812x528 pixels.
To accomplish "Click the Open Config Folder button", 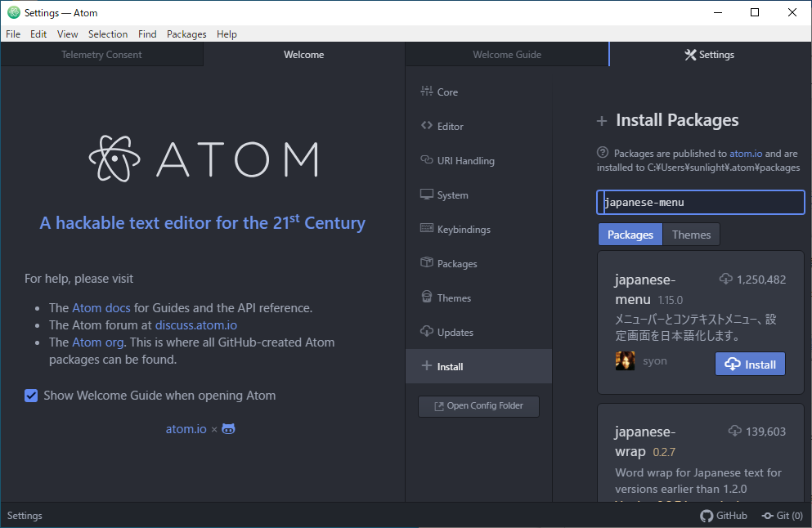I will (478, 406).
